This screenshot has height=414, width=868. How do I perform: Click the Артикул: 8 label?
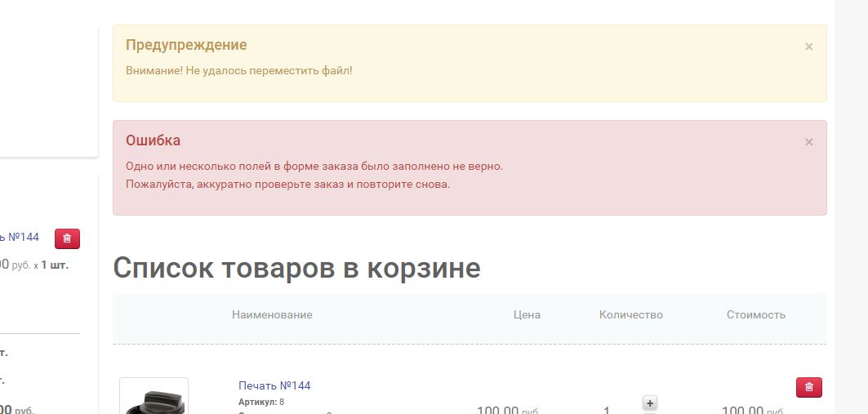[261, 403]
